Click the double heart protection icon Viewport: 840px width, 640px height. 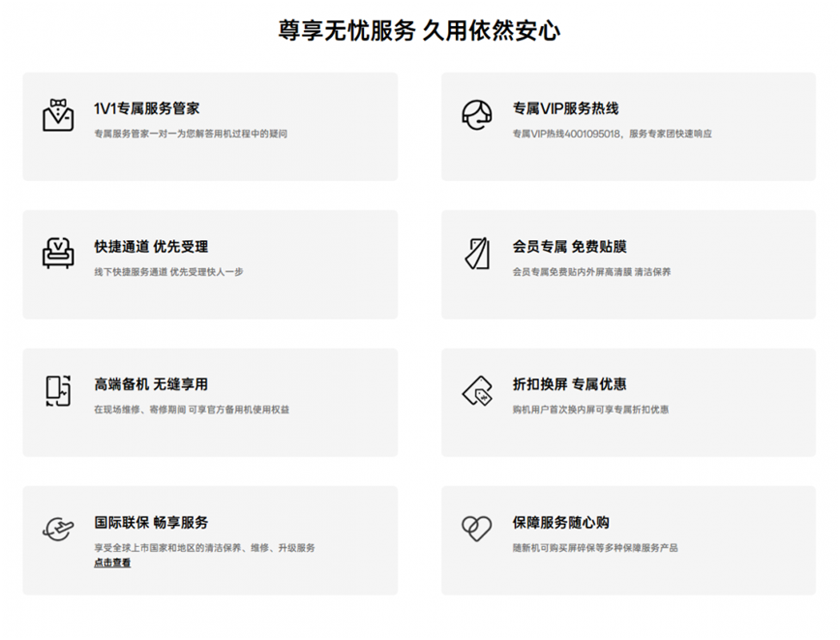[x=477, y=529]
